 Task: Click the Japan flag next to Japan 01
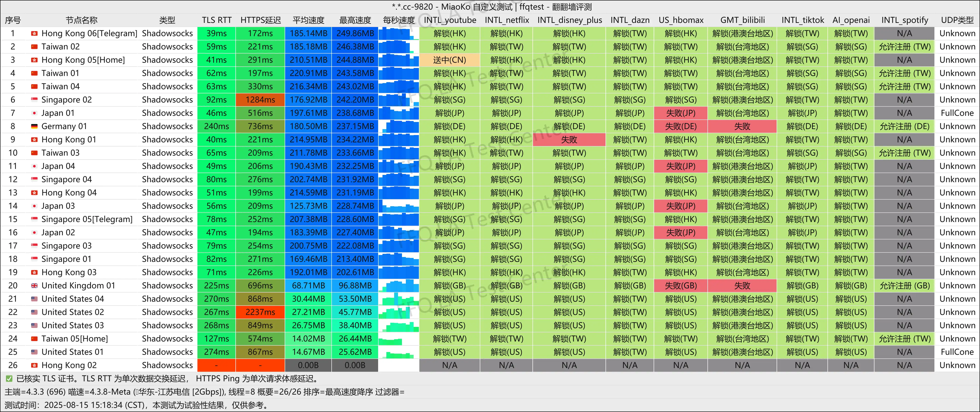click(x=34, y=113)
